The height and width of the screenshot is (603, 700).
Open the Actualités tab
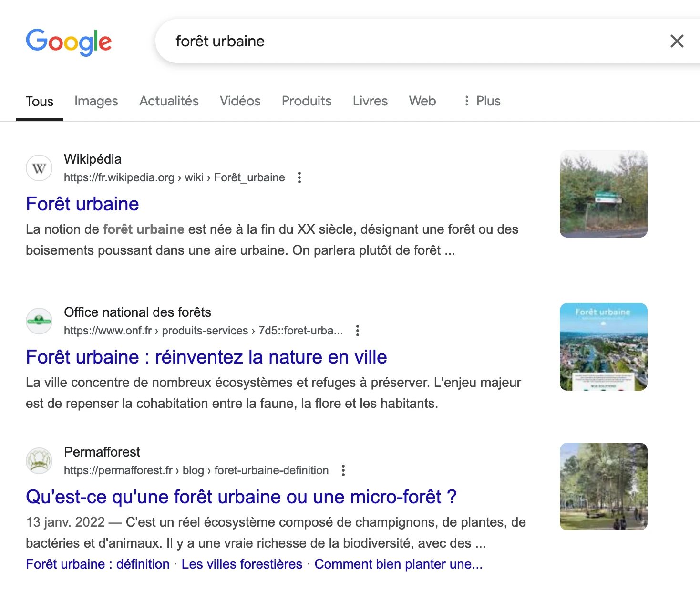point(169,101)
